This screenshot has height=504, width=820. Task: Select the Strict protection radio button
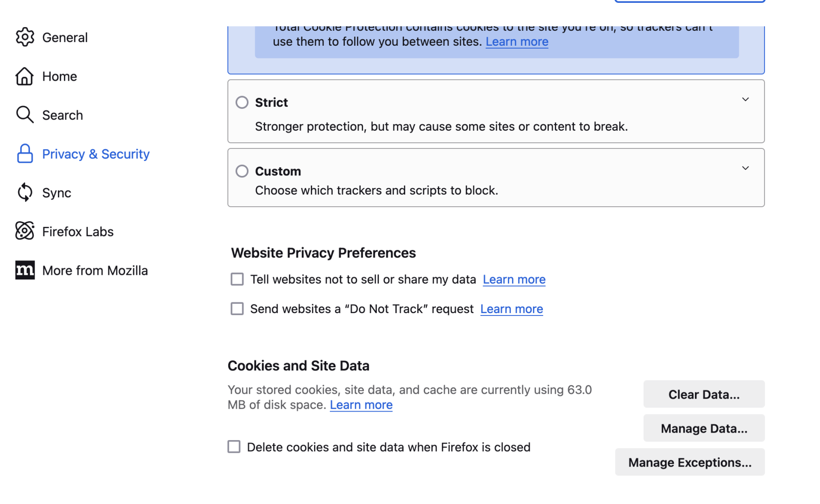(x=242, y=102)
